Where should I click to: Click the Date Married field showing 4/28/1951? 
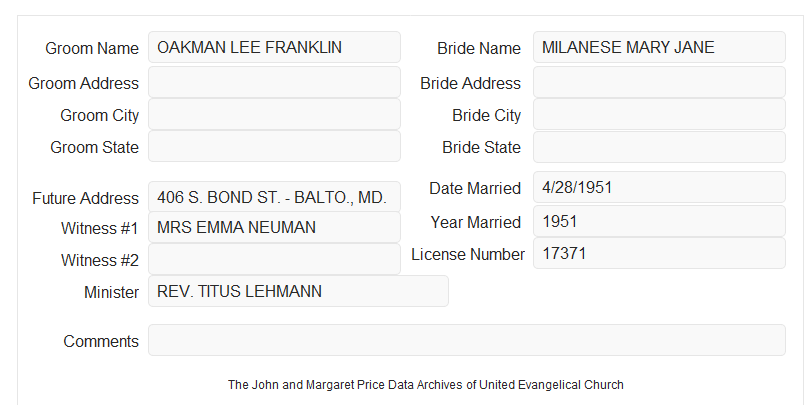(659, 187)
